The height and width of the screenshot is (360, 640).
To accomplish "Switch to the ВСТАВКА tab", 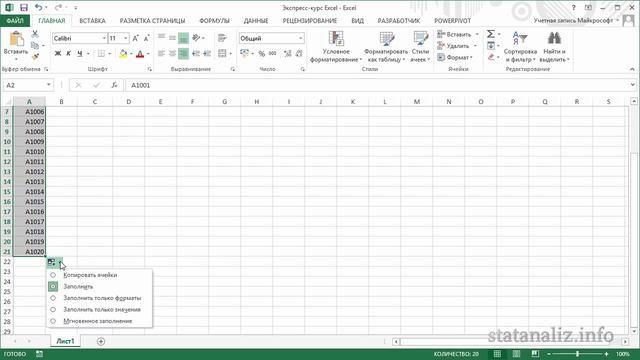I will click(x=92, y=20).
